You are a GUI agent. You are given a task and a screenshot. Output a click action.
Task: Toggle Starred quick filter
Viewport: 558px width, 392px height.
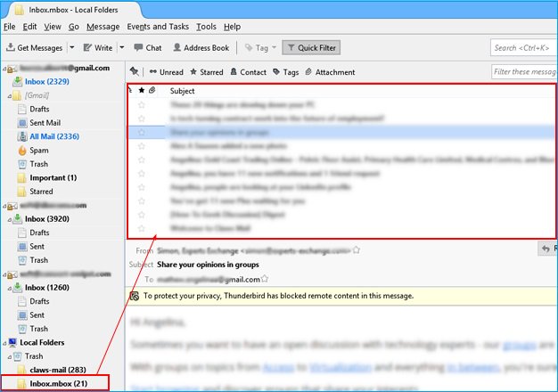(x=207, y=72)
